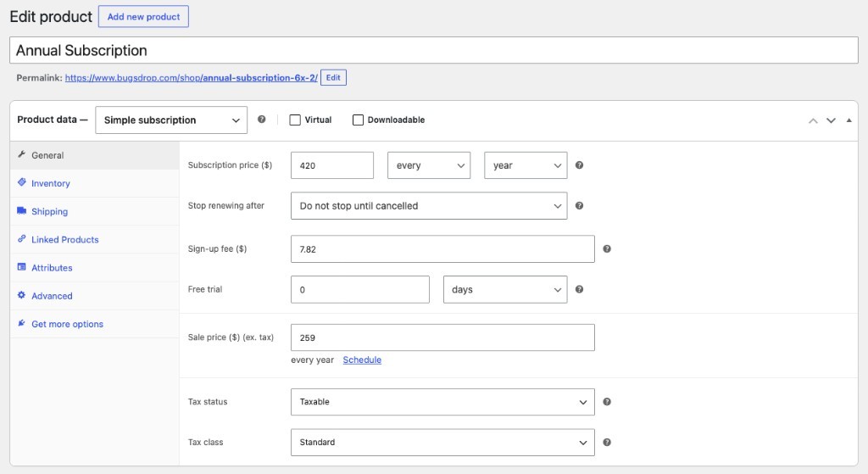
Task: Click the 'Free trial' label
Action: pyautogui.click(x=205, y=289)
